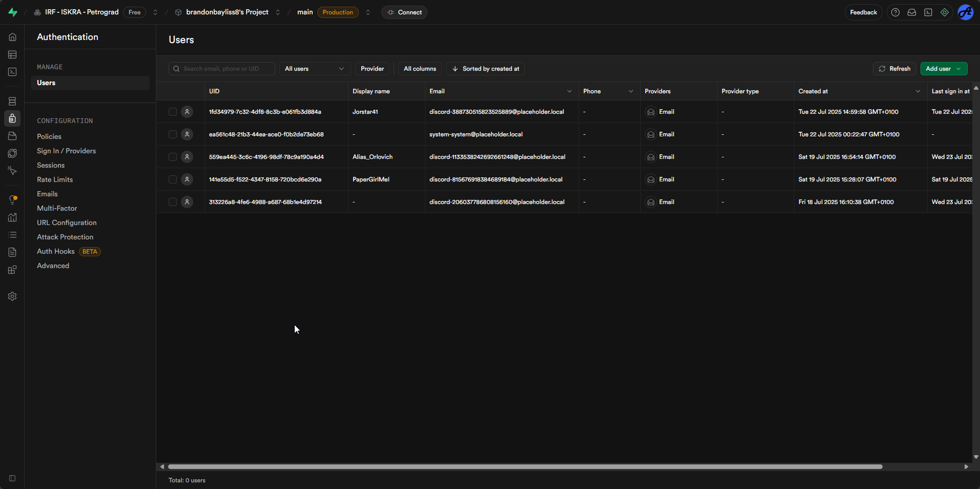Image resolution: width=980 pixels, height=489 pixels.
Task: Open the Add user dropdown button
Action: (x=944, y=69)
